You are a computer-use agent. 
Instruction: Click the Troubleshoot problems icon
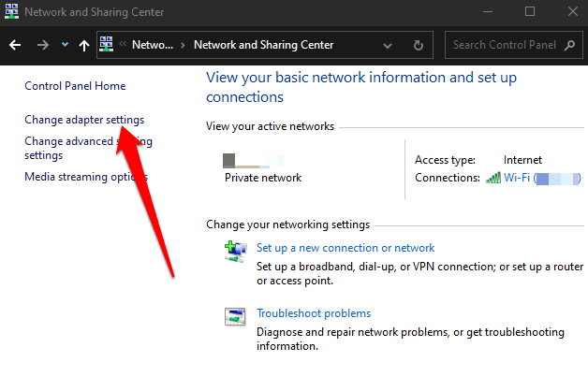click(234, 316)
